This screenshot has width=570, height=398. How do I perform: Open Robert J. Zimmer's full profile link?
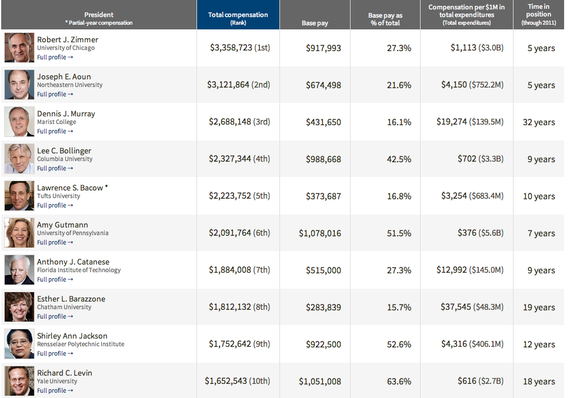pos(55,57)
